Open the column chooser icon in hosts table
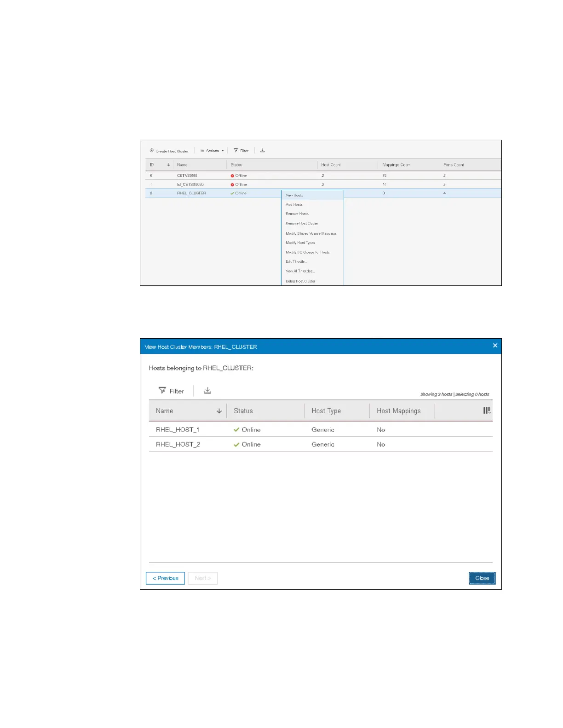The height and width of the screenshot is (728, 563). click(x=487, y=410)
